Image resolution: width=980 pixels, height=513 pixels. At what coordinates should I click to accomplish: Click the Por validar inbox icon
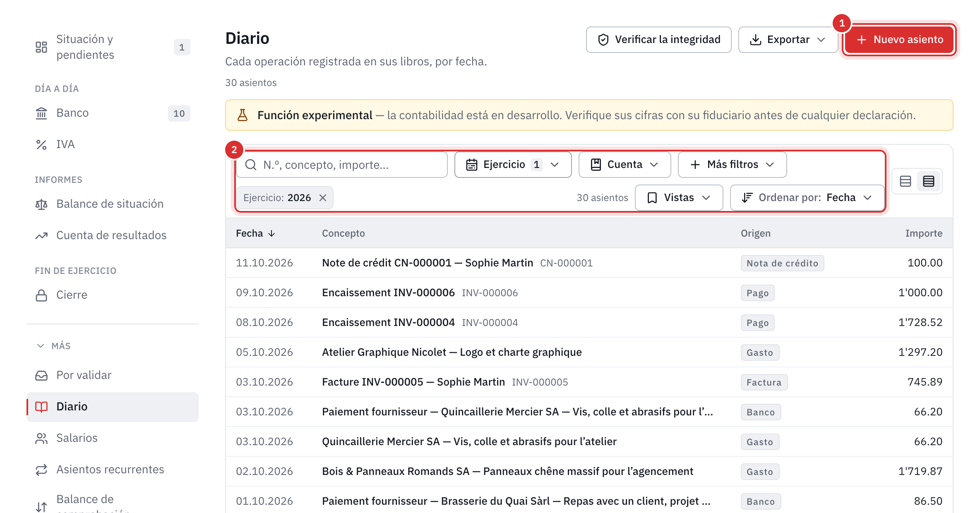point(41,375)
